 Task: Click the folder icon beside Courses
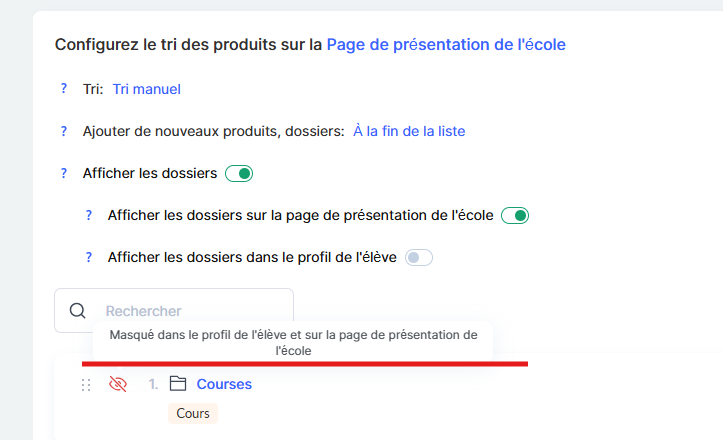[178, 384]
